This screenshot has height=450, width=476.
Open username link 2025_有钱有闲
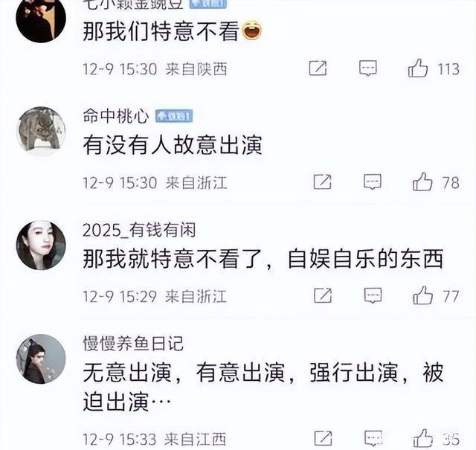[x=139, y=230]
